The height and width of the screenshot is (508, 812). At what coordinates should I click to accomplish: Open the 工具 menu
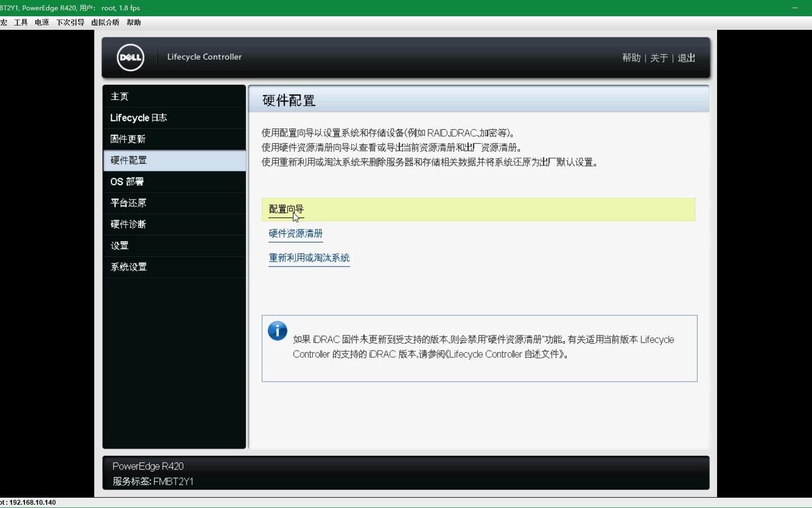click(x=21, y=22)
